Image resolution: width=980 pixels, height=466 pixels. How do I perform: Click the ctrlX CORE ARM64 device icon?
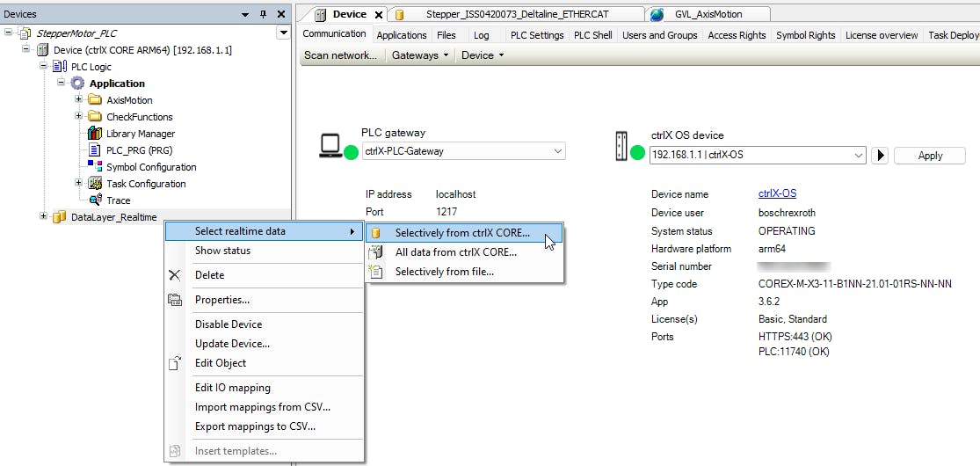pyautogui.click(x=43, y=50)
